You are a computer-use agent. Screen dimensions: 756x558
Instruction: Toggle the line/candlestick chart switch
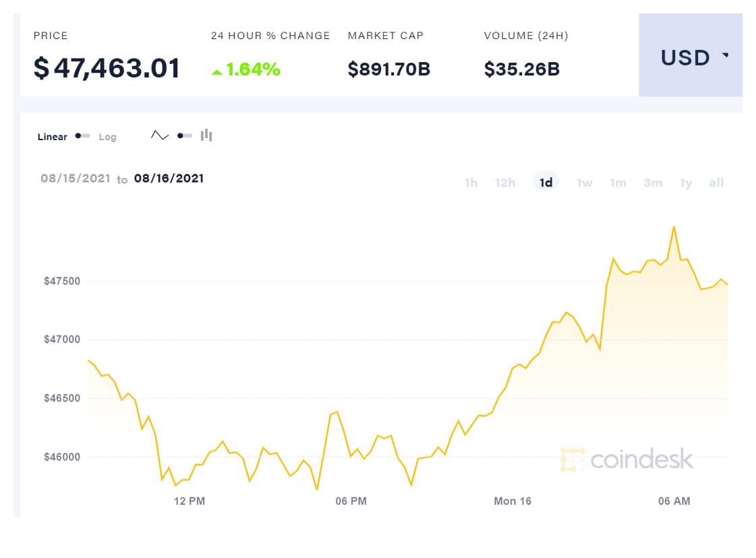185,135
